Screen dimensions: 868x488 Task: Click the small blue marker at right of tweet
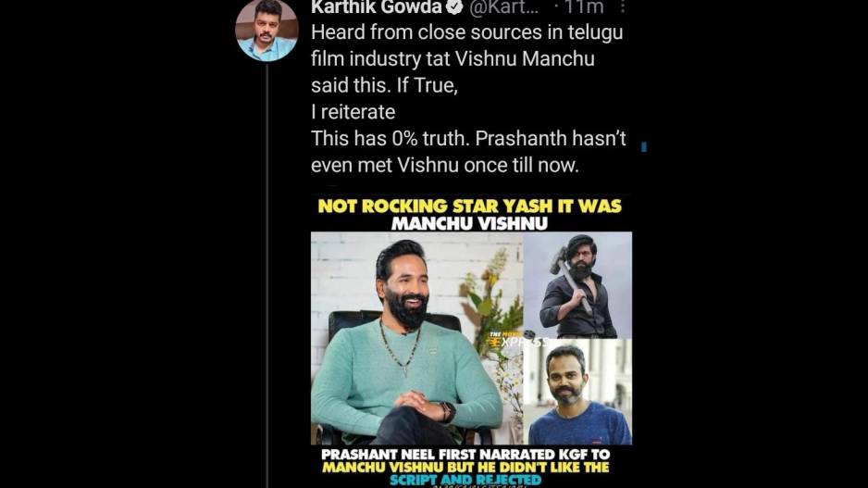(644, 147)
